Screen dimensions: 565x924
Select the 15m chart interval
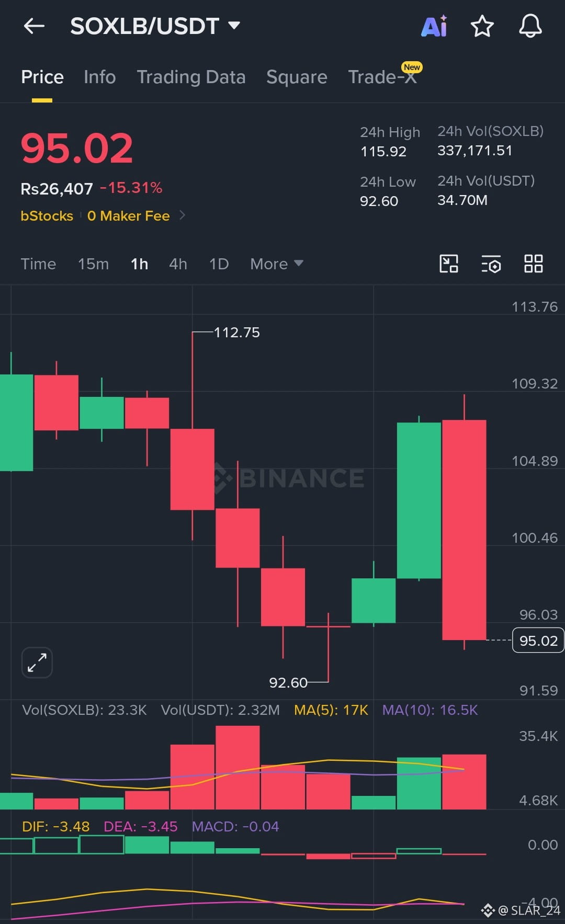pyautogui.click(x=93, y=264)
